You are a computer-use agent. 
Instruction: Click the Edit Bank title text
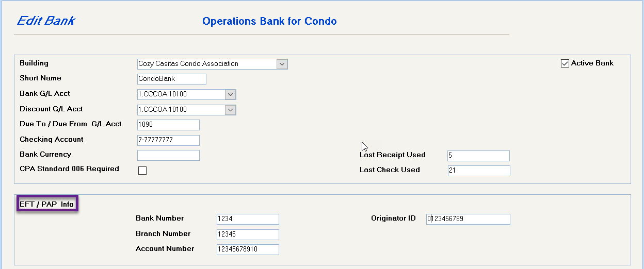pos(46,21)
